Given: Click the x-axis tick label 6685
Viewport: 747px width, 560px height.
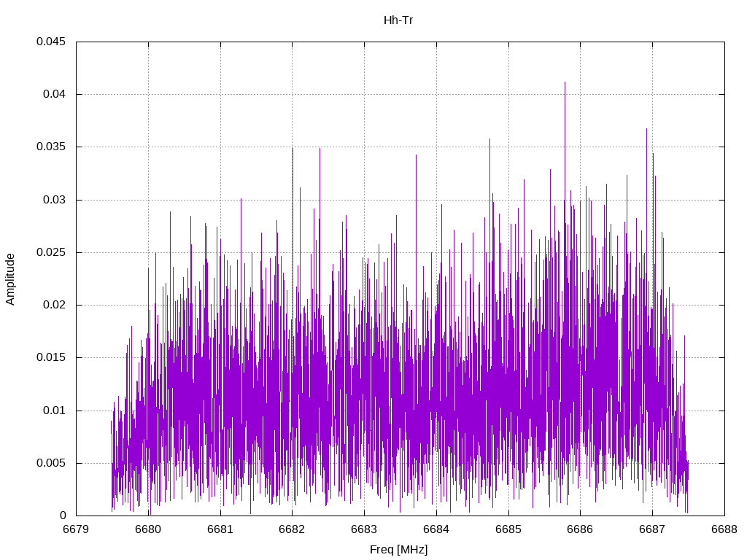Looking at the screenshot, I should pos(508,529).
